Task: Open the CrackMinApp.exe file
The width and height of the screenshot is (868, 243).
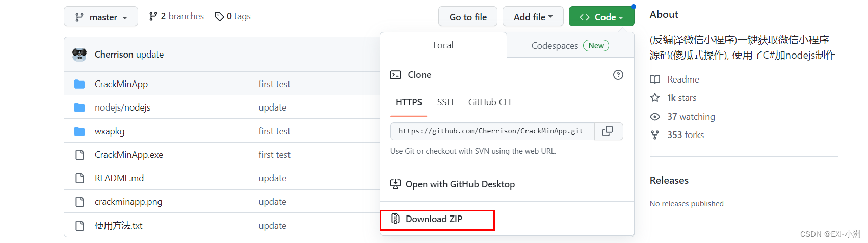Action: 129,155
